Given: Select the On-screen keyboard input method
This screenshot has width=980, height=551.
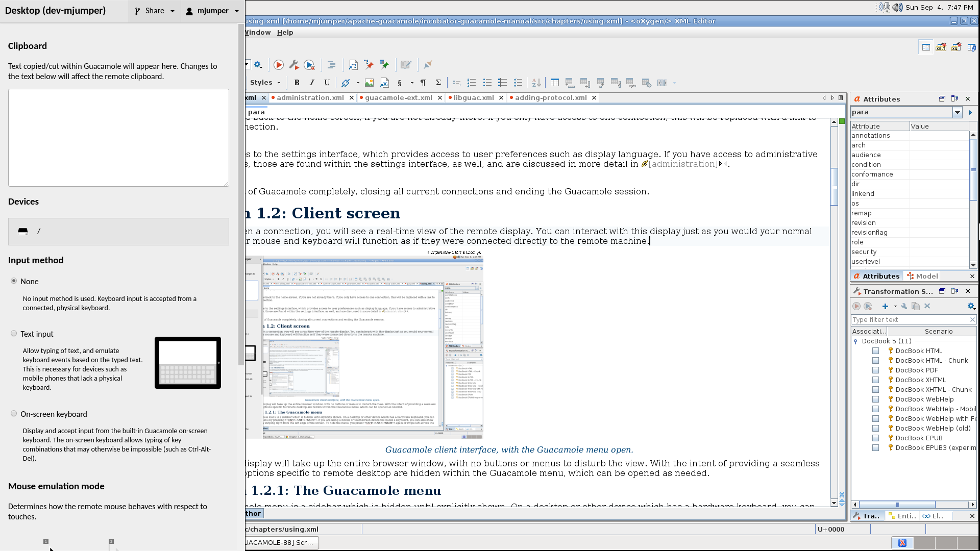Looking at the screenshot, I should [14, 414].
